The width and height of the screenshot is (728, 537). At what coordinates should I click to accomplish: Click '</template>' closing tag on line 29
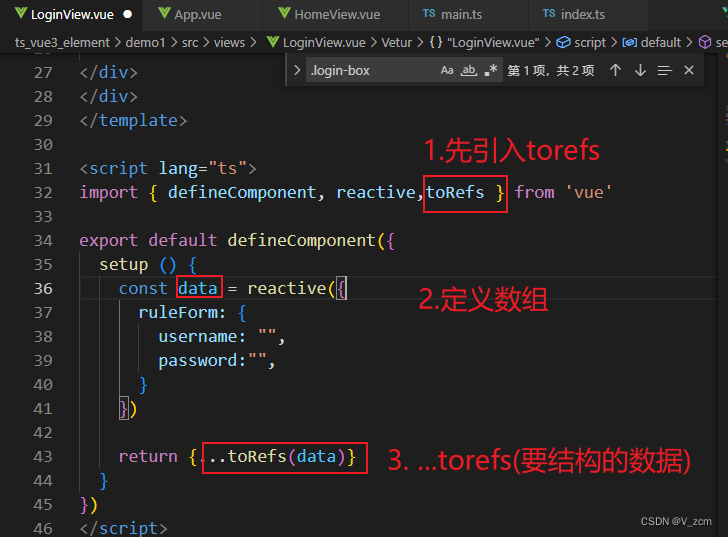coord(133,121)
